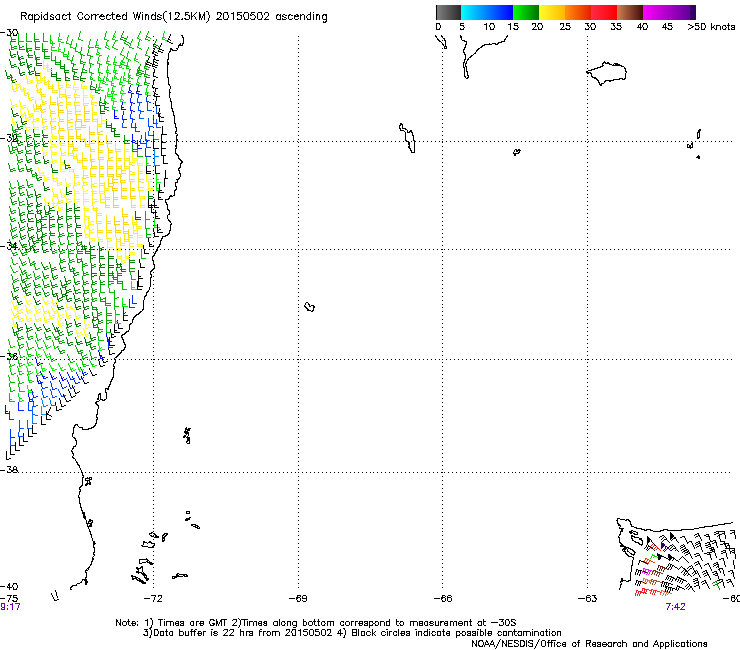Click the '>50 knots' legend label
This screenshot has width=740, height=650.
click(711, 27)
